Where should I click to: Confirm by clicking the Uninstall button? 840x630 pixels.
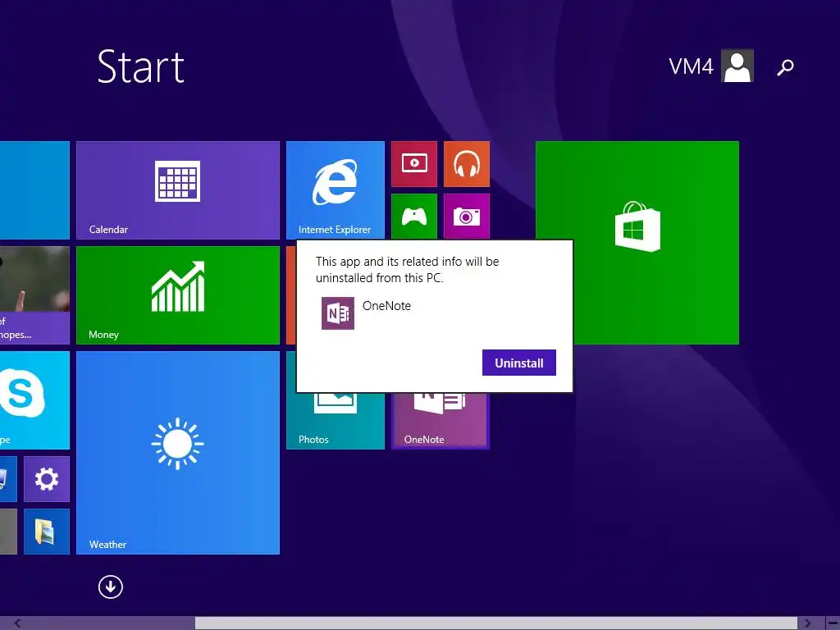coord(518,363)
